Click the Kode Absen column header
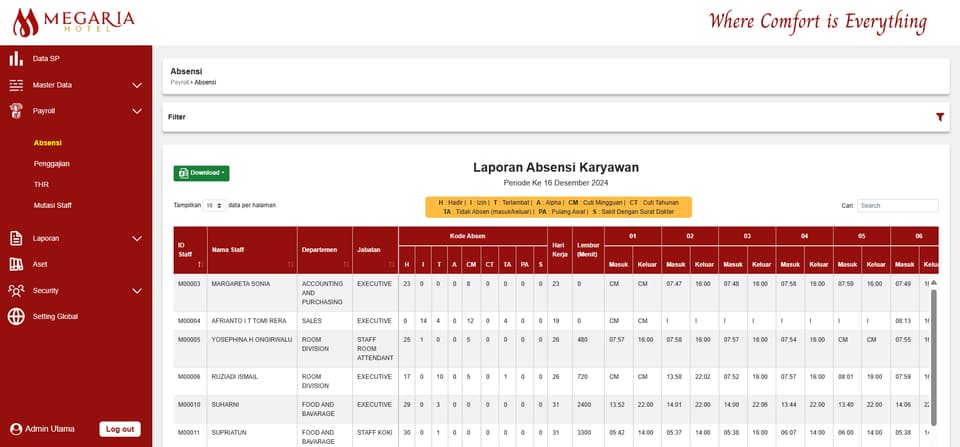This screenshot has width=960, height=447. coord(473,236)
